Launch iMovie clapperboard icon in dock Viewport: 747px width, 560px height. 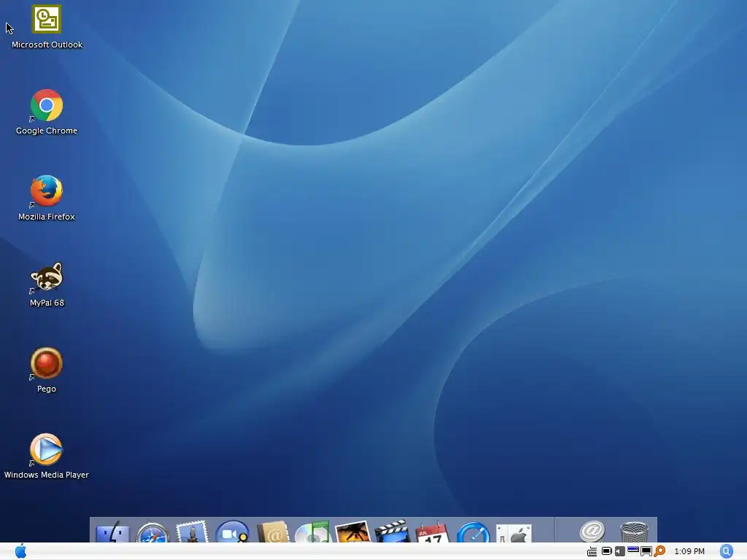coord(392,532)
